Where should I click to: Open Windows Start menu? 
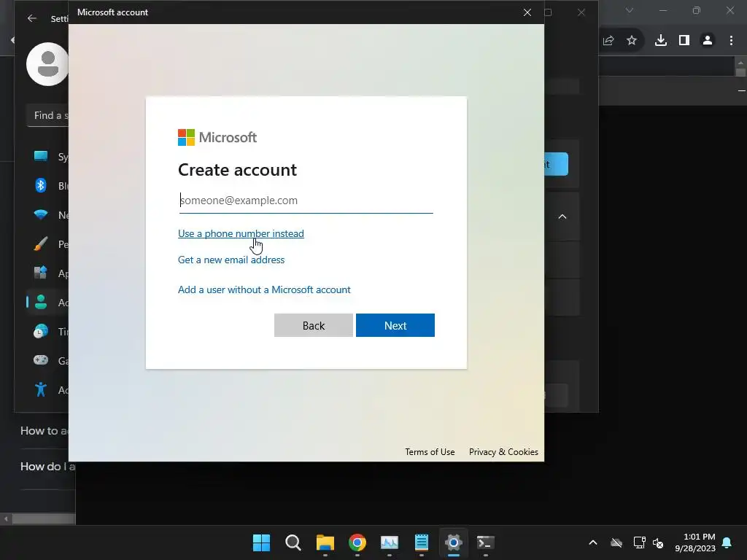[262, 542]
